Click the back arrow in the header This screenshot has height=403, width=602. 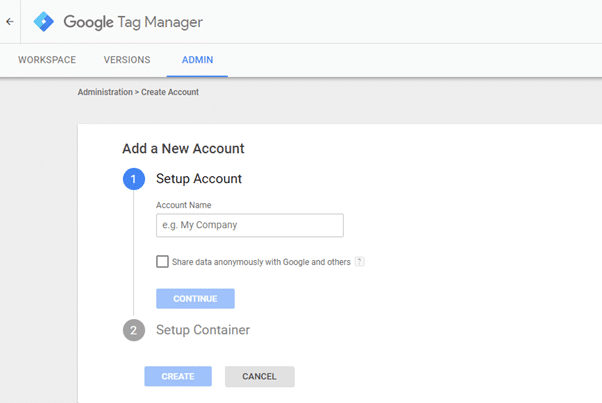click(9, 20)
